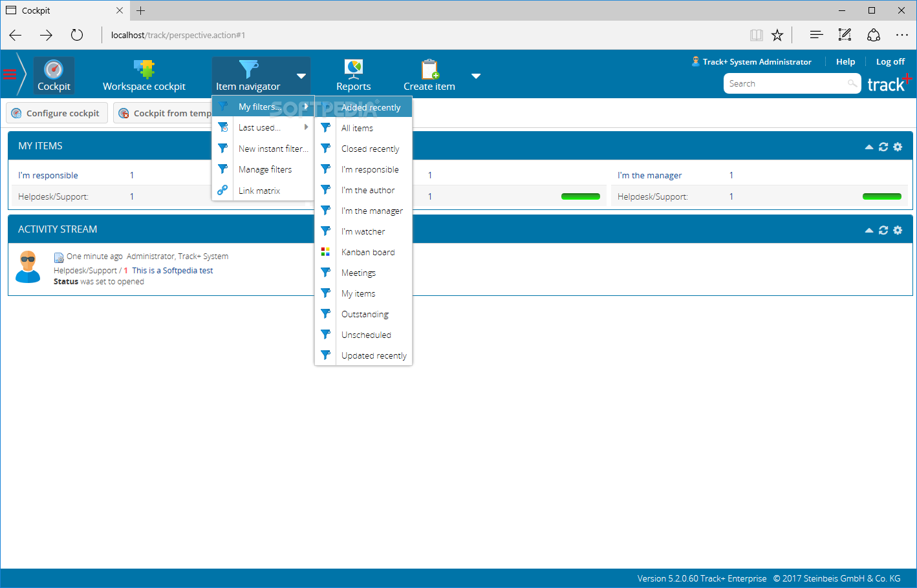
Task: Open browser More actions ellipsis
Action: click(x=902, y=35)
